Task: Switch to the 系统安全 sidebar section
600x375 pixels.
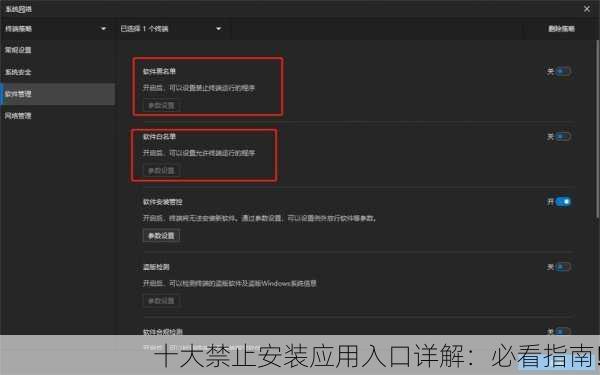Action: (x=58, y=72)
